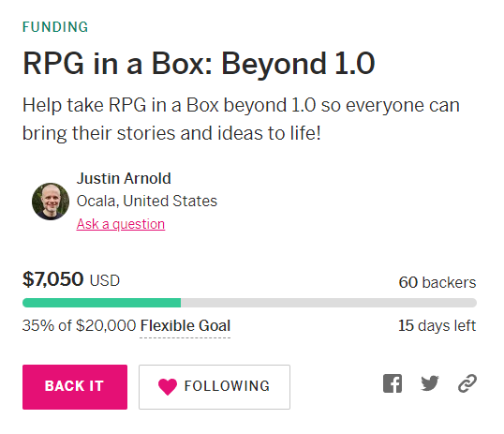Click the $7,050 USD amount raised
The height and width of the screenshot is (434, 504).
71,279
